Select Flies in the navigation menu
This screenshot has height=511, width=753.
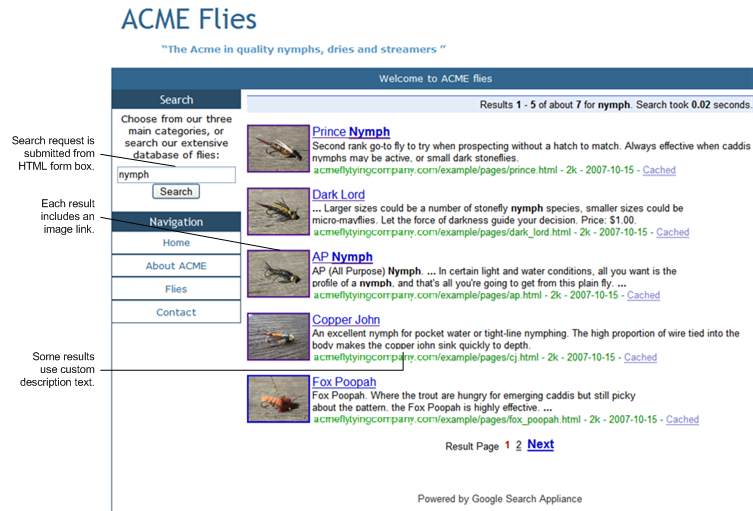click(176, 289)
